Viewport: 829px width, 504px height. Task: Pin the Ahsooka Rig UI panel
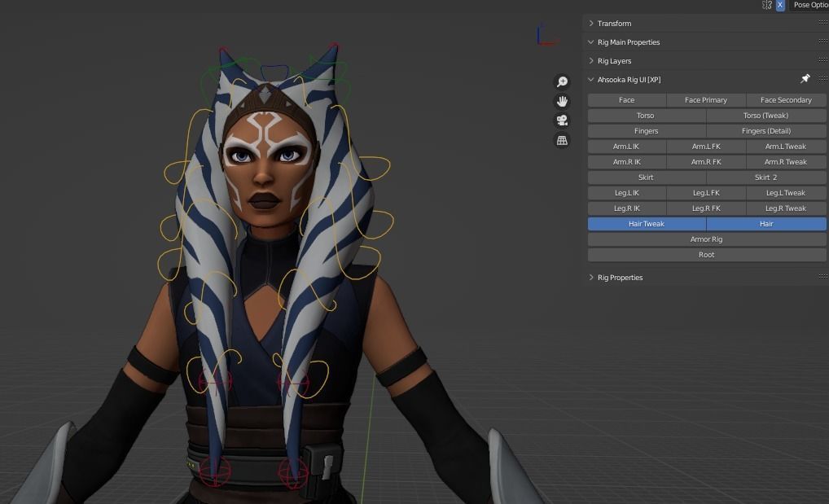805,79
